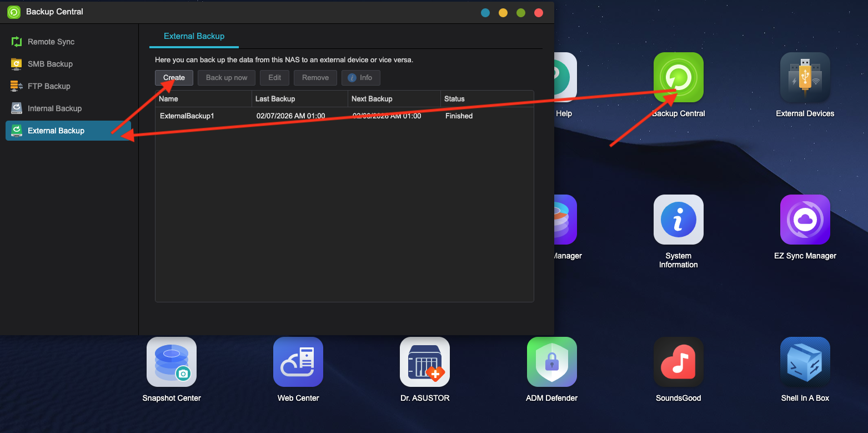
Task: Open System Information
Action: [x=678, y=219]
